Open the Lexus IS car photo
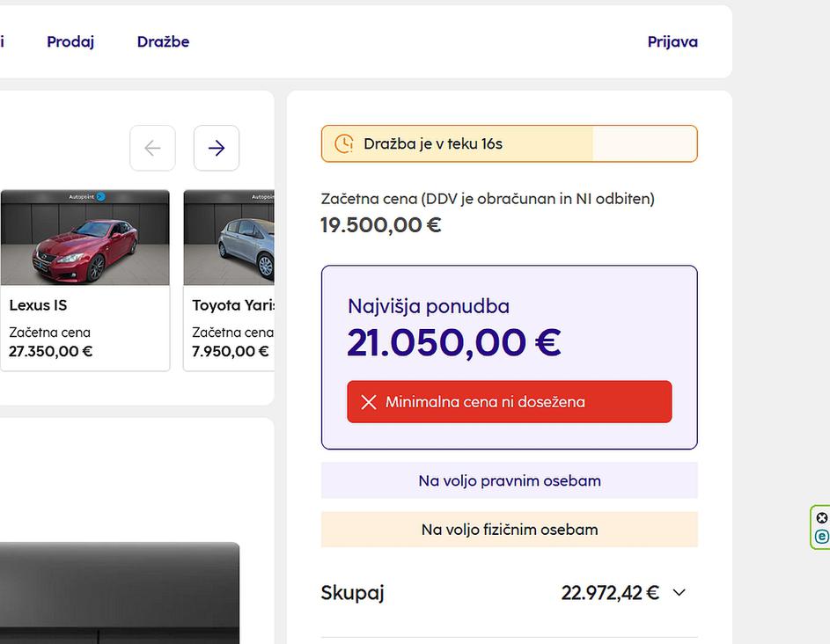 coord(84,242)
